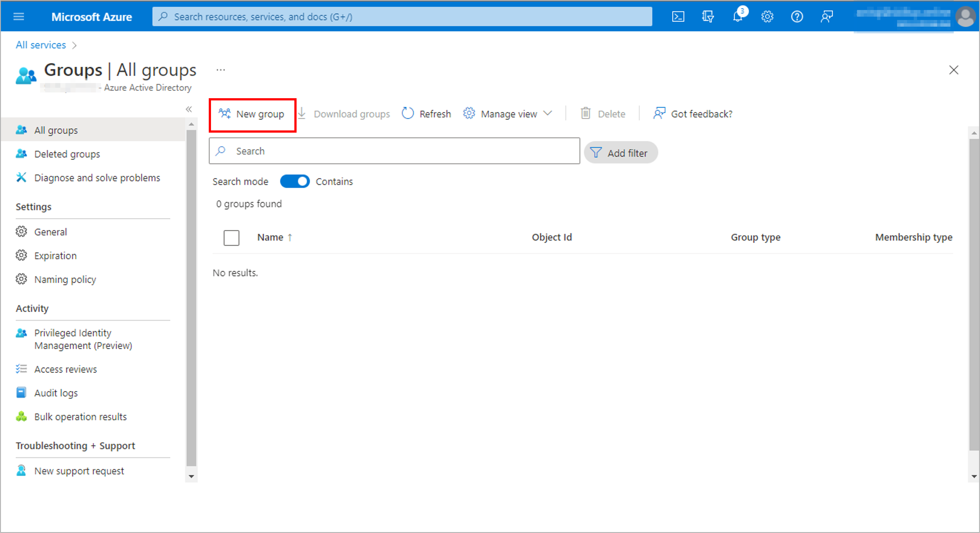The image size is (980, 533).
Task: Click the sidebar scrollbar down arrow
Action: point(191,476)
